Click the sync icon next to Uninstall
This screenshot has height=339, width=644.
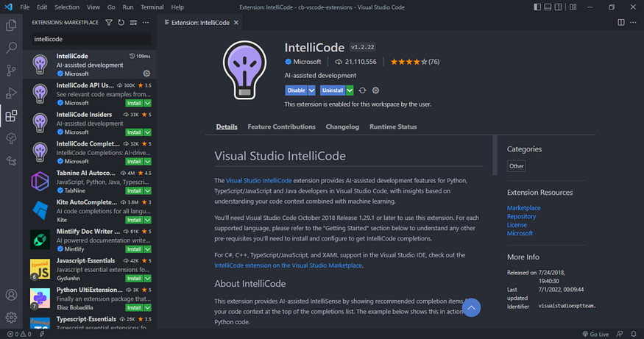click(362, 90)
